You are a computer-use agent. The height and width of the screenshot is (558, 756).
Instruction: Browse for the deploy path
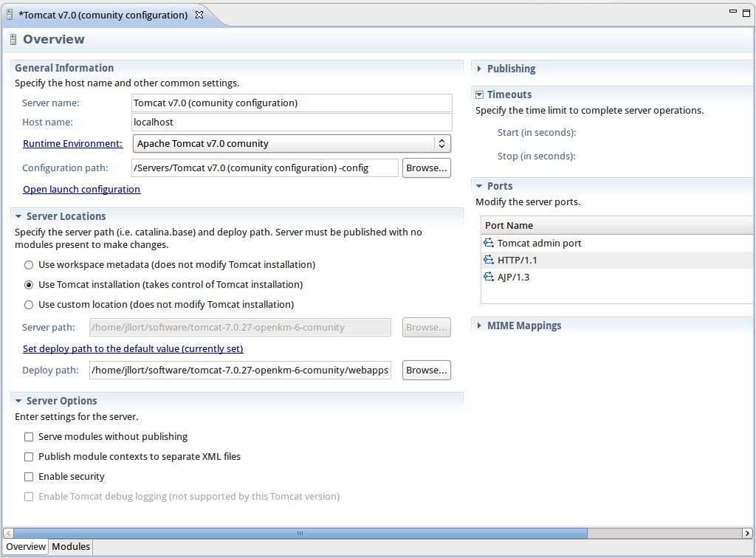click(427, 370)
